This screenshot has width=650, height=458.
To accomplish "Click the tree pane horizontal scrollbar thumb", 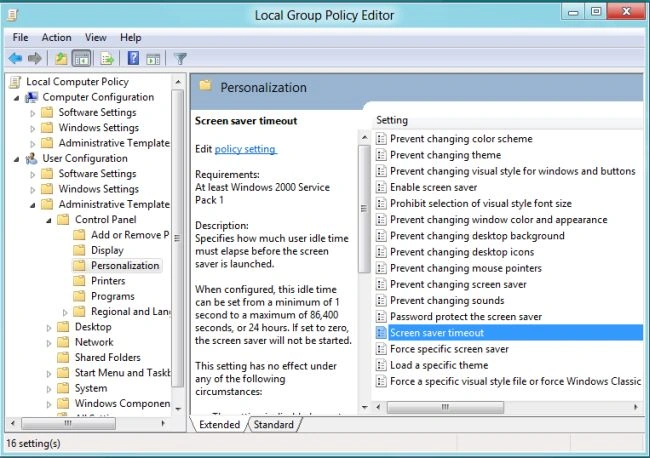I will coord(68,423).
